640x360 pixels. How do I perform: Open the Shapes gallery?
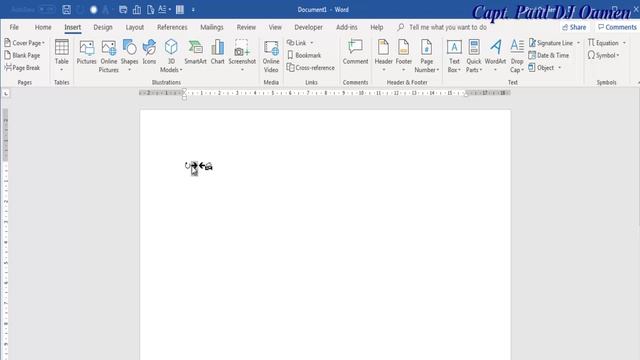(x=129, y=56)
